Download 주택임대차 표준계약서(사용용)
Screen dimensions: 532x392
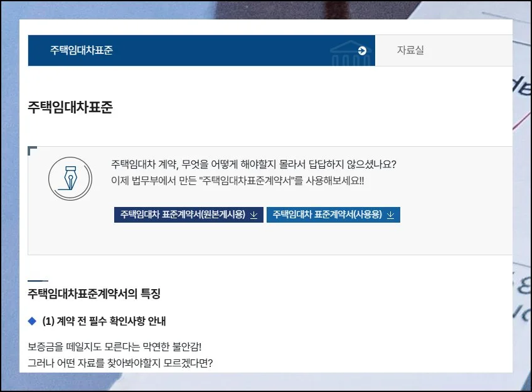click(327, 215)
